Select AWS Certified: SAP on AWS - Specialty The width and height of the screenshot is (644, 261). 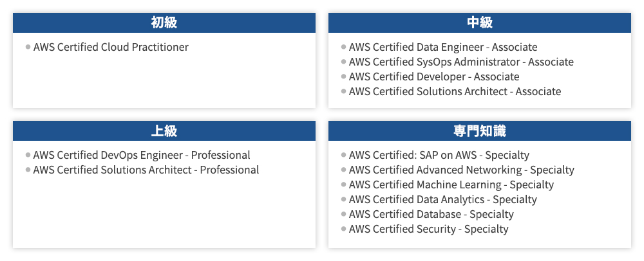(439, 155)
